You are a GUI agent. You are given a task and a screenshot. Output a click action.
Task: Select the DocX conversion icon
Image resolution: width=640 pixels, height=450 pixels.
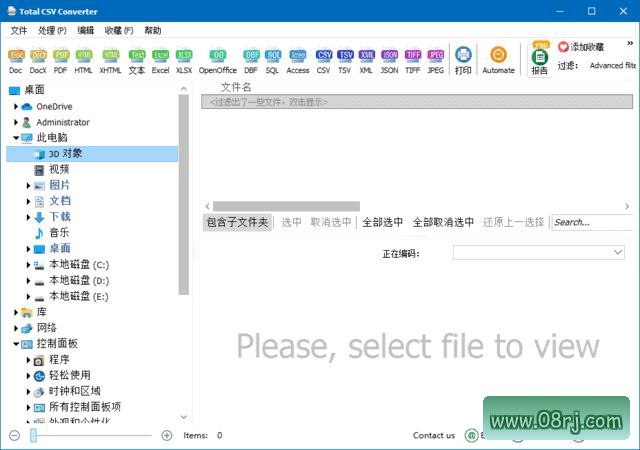pyautogui.click(x=38, y=61)
